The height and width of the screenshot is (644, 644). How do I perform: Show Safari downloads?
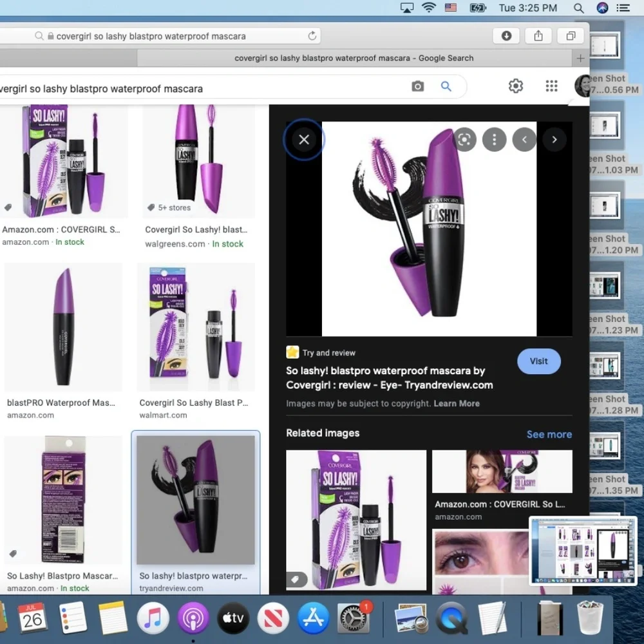(x=506, y=35)
